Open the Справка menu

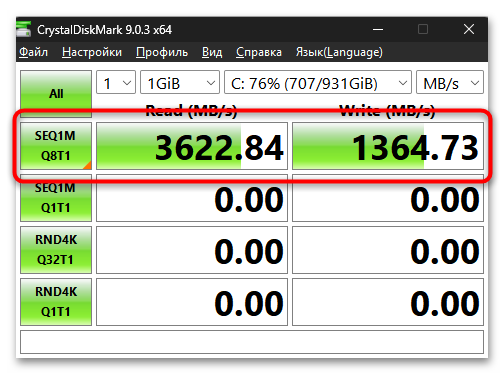(x=259, y=52)
